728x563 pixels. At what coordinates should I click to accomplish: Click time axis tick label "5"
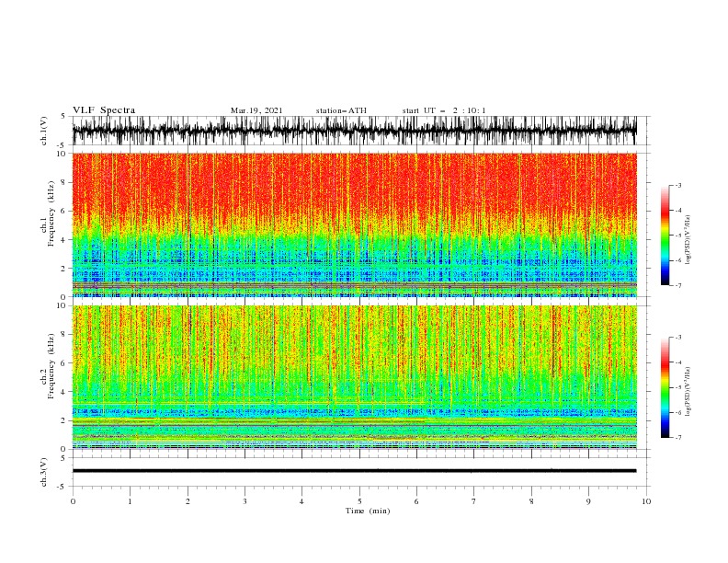pos(359,501)
